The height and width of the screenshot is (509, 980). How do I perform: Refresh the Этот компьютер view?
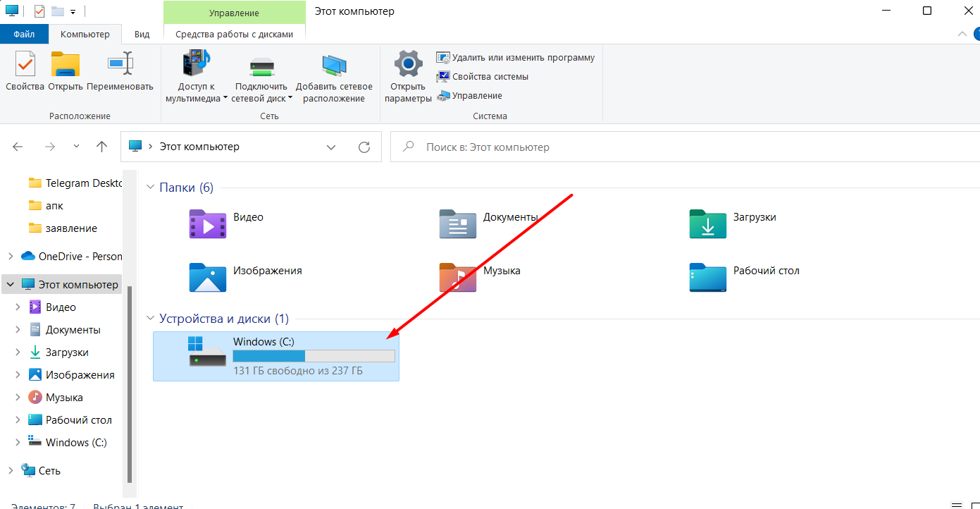[364, 147]
